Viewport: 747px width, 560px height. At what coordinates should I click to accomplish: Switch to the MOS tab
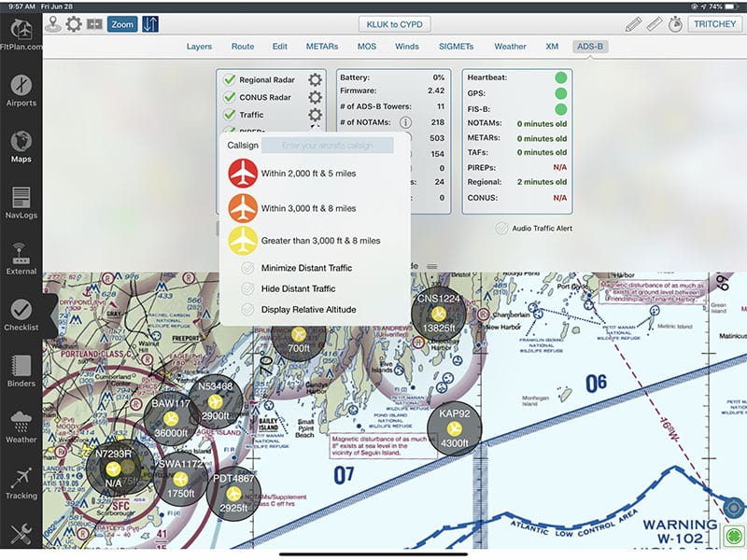point(367,47)
